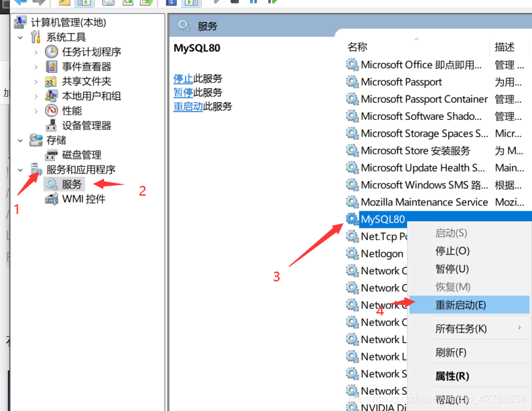Expand the 事件查看器 tree node
532x411 pixels.
click(36, 67)
